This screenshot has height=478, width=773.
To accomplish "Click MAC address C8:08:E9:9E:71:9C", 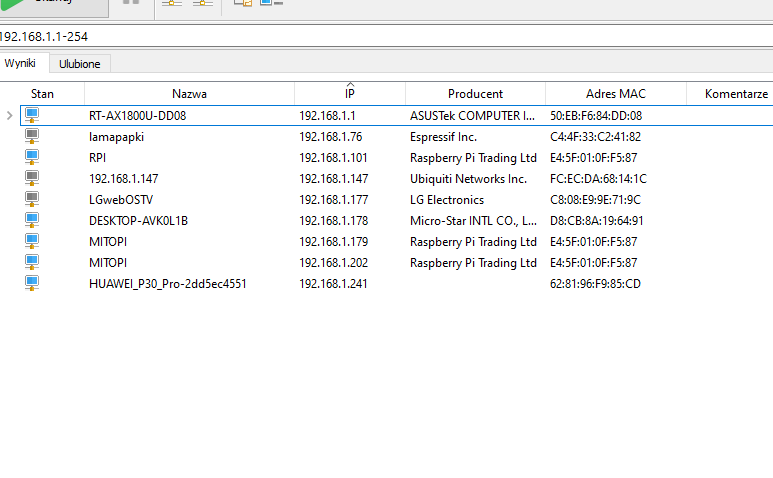I will coord(596,200).
